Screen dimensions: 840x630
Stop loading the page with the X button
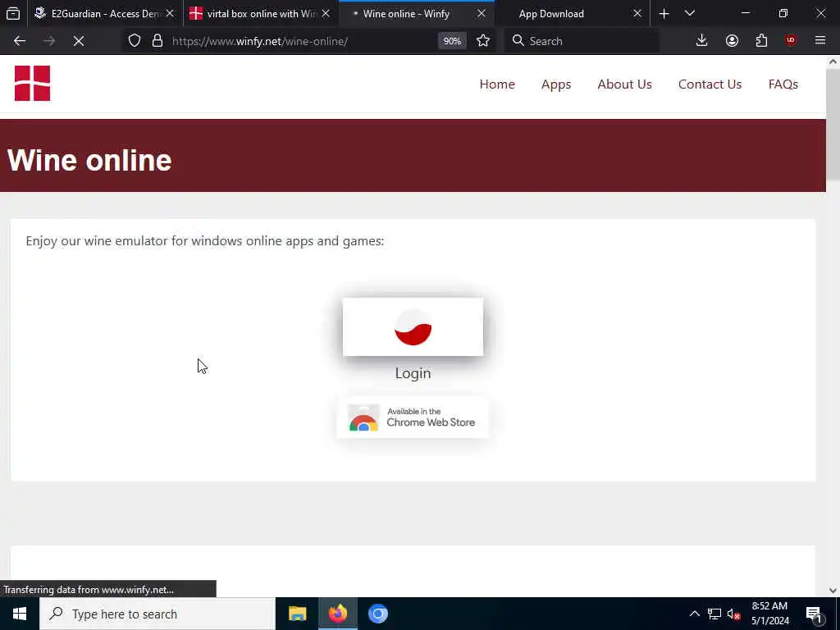click(79, 41)
